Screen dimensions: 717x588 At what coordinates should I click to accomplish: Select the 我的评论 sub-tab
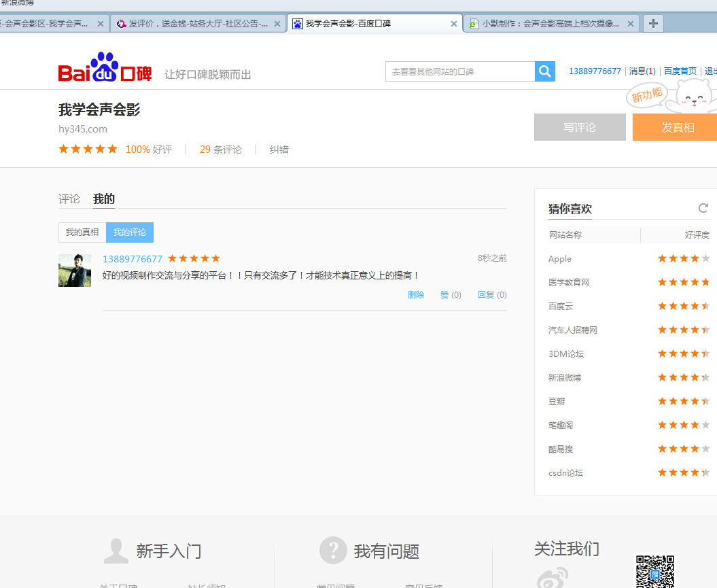click(130, 232)
